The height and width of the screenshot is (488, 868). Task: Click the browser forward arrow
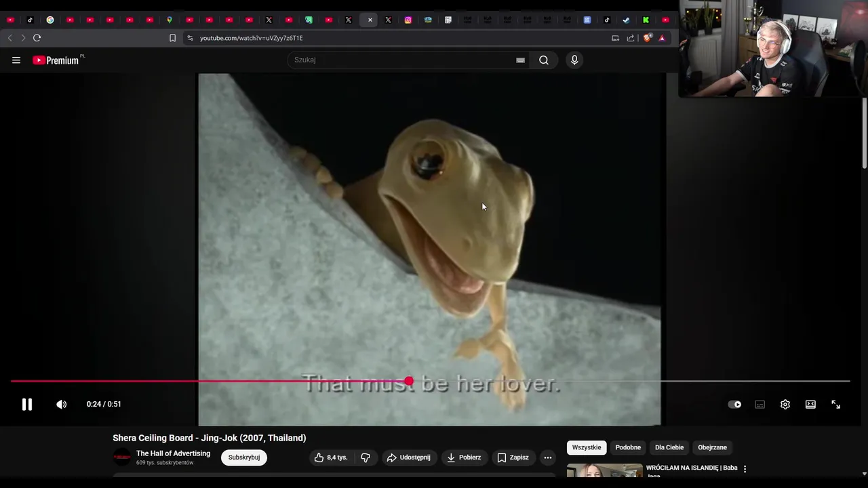tap(23, 38)
